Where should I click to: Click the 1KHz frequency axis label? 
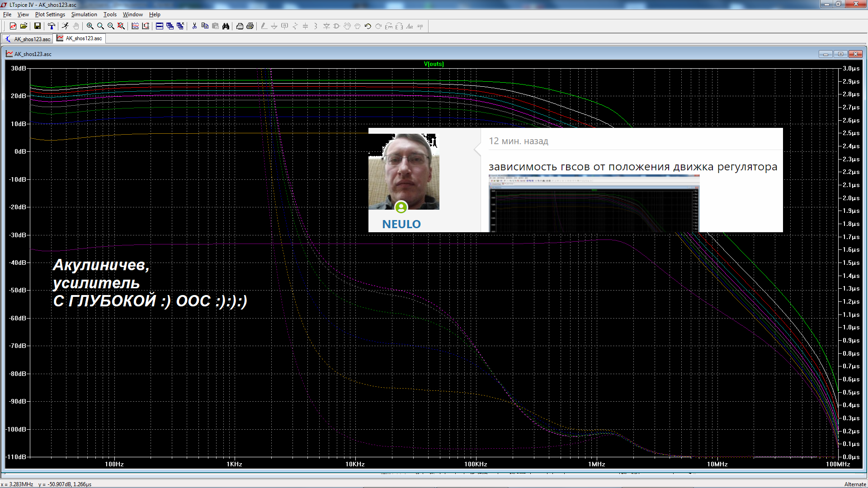tap(235, 464)
